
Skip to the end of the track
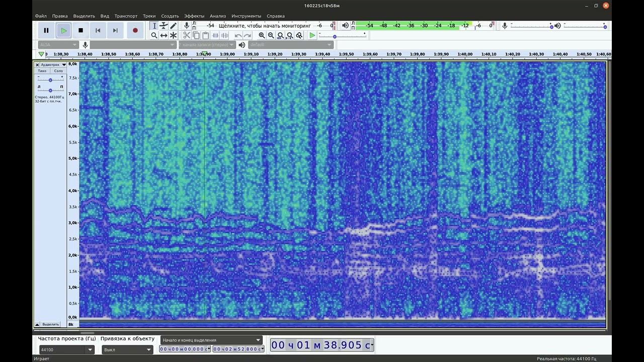[x=115, y=31]
